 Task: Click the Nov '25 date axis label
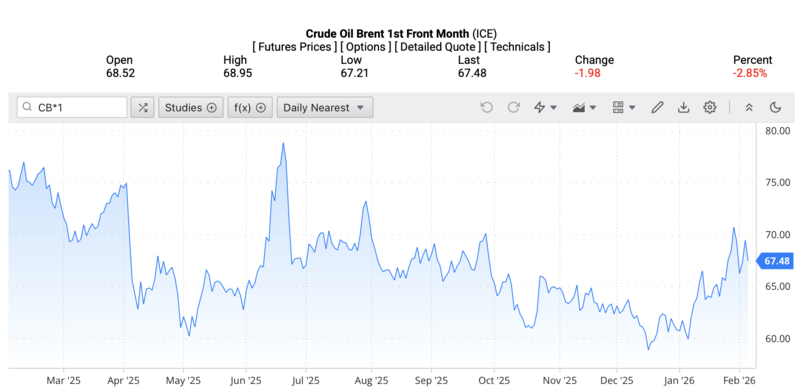click(560, 381)
